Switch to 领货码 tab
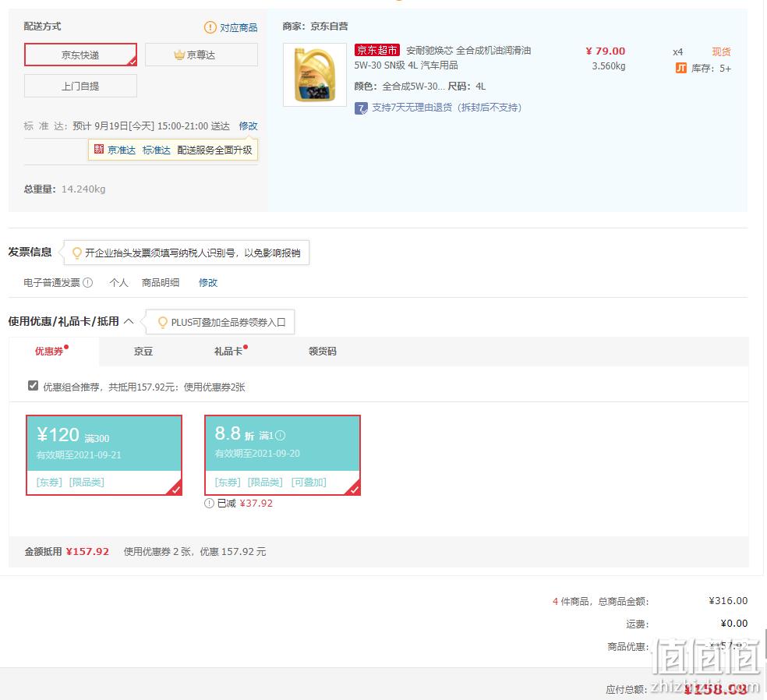Image resolution: width=767 pixels, height=700 pixels. coord(323,352)
